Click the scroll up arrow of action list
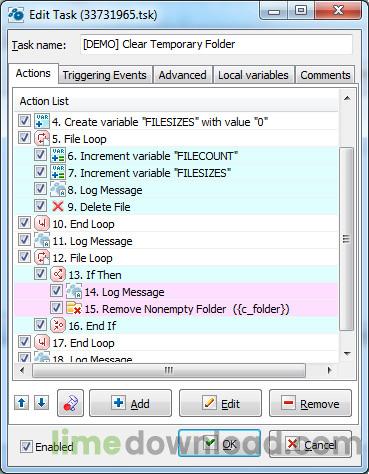The width and height of the screenshot is (369, 474). click(347, 98)
